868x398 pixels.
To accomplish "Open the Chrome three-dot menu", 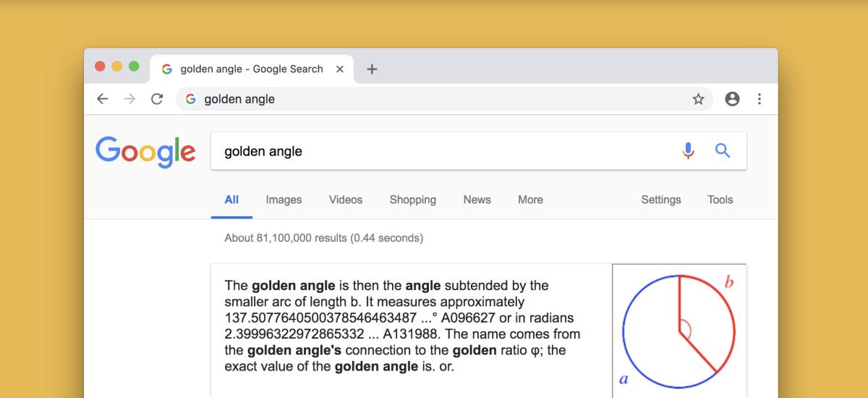I will click(x=759, y=99).
